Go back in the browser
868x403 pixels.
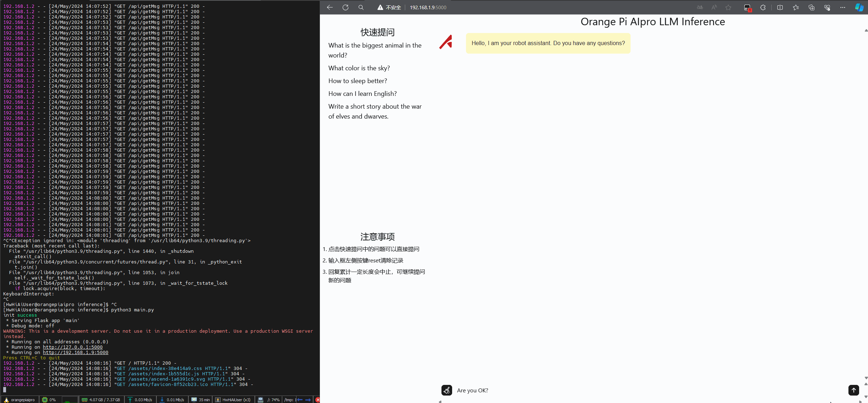(329, 7)
